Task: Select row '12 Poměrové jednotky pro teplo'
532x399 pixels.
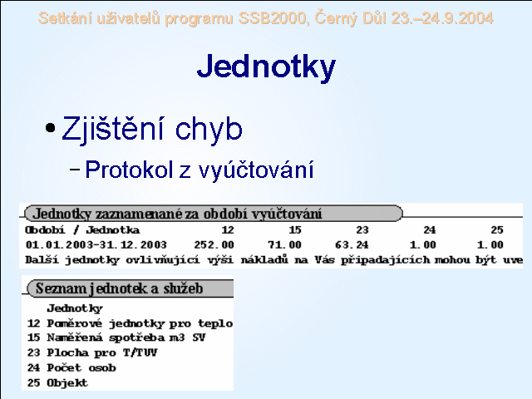Action: [x=130, y=323]
